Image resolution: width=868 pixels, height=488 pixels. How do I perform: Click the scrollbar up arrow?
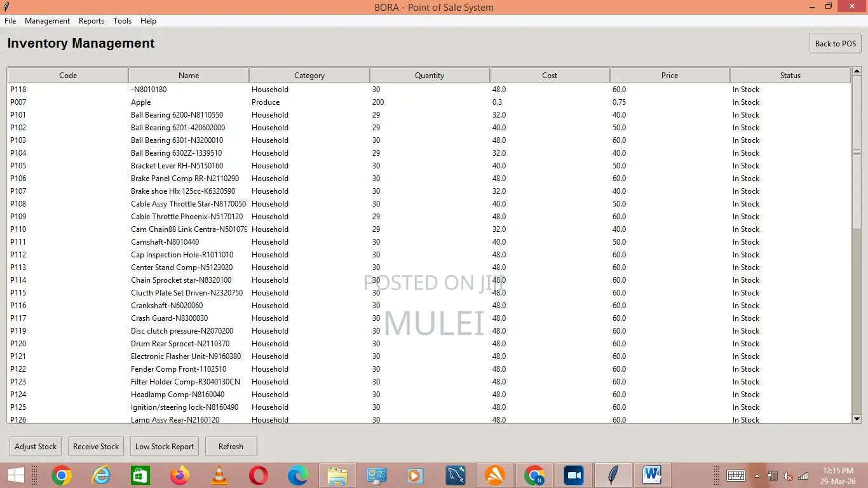(857, 71)
